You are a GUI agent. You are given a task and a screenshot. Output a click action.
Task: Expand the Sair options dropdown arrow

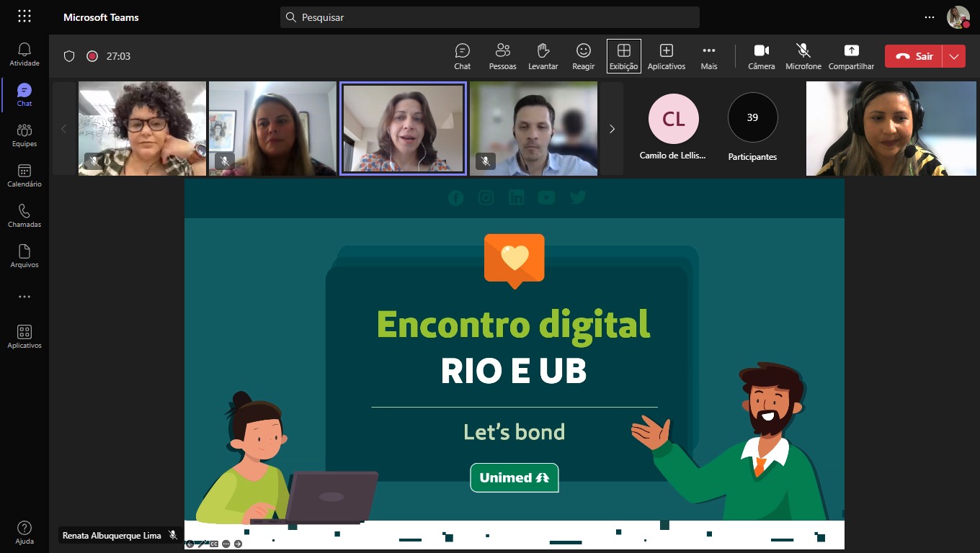point(954,56)
